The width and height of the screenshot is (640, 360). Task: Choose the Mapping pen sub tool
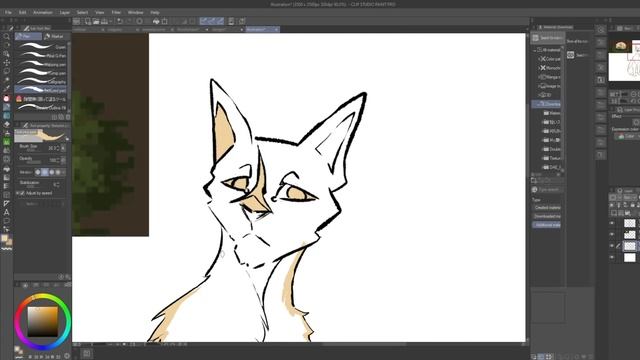(x=41, y=64)
